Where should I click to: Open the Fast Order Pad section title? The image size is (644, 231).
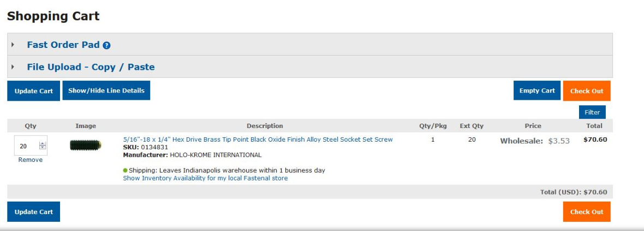[x=63, y=45]
